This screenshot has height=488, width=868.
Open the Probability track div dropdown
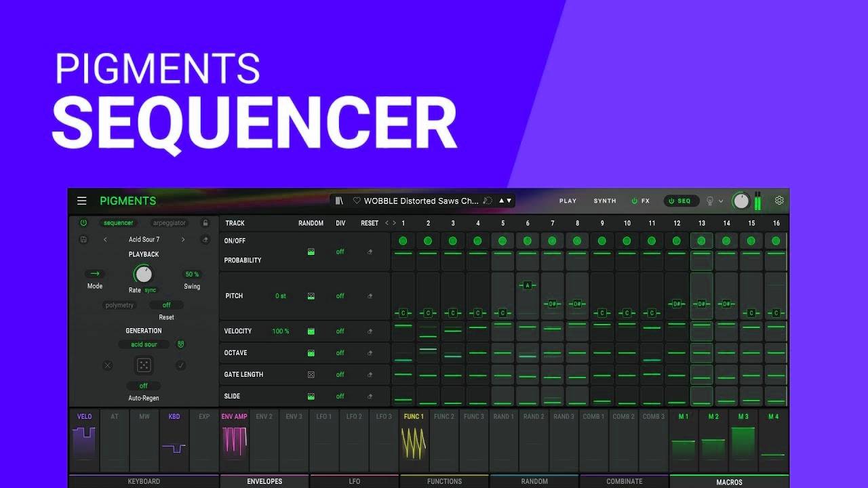pos(340,251)
